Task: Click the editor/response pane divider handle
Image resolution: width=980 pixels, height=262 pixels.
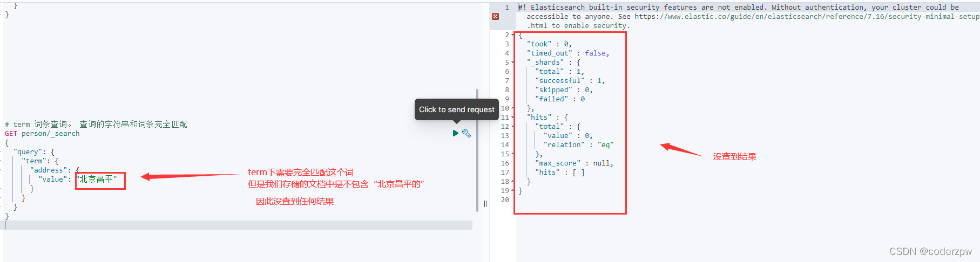Action: click(485, 204)
